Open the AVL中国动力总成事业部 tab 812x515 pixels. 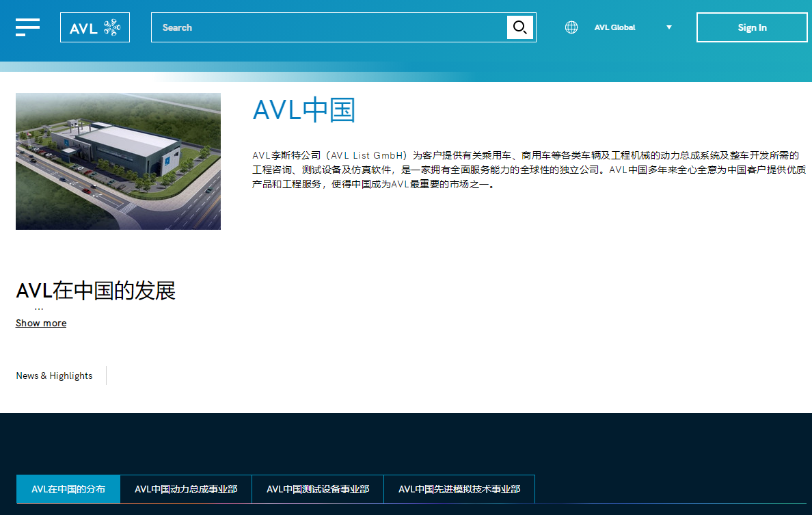click(x=186, y=489)
